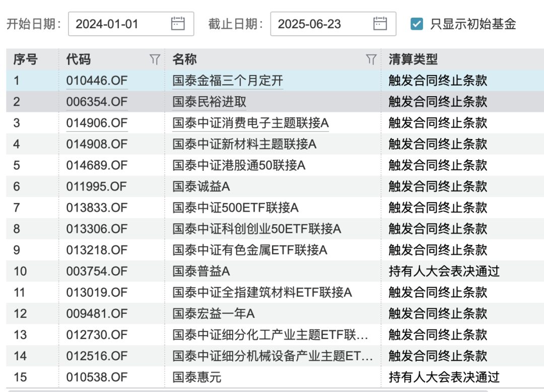Edit start date field 2024-01-01

click(x=131, y=24)
